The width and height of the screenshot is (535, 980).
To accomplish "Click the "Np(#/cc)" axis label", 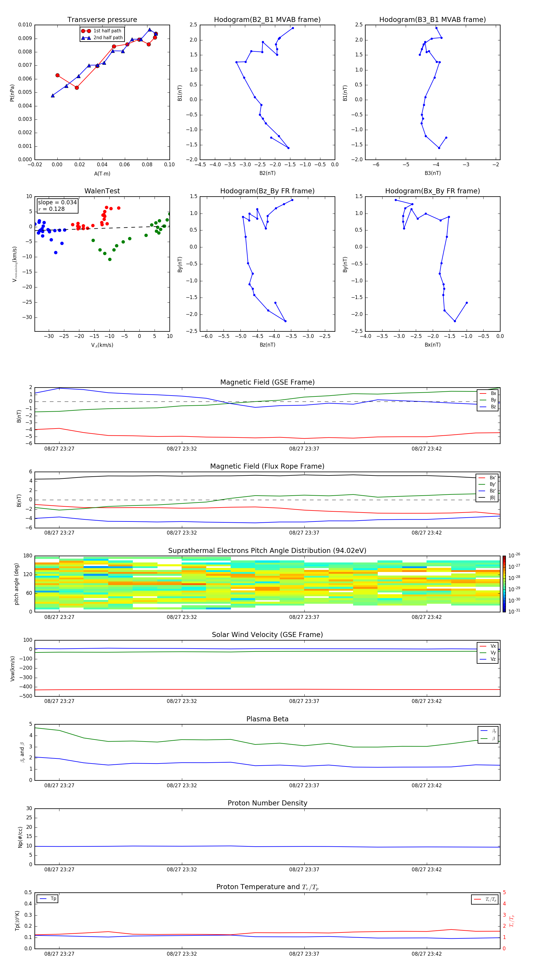I will pos(21,837).
